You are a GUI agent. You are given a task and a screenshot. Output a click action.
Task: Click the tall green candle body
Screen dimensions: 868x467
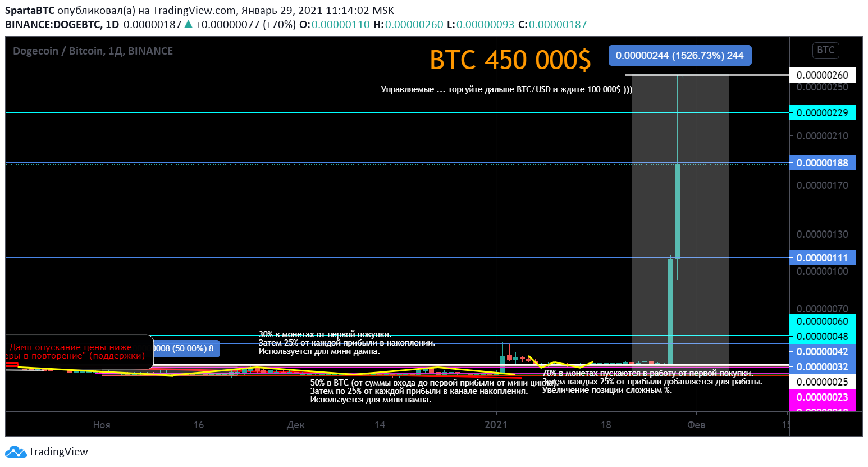(x=678, y=211)
